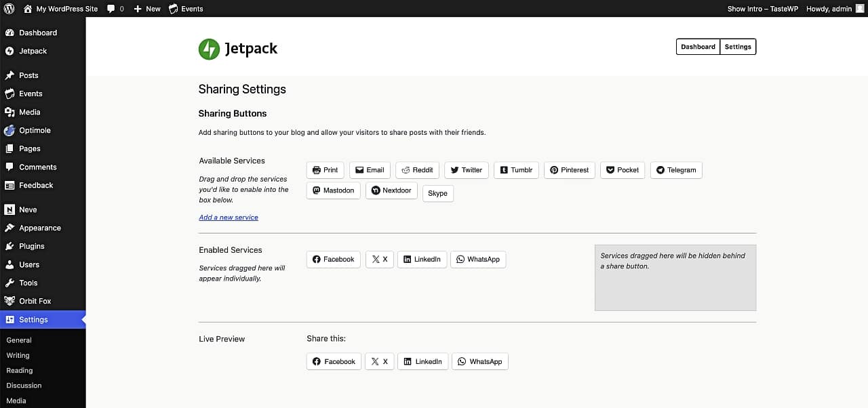Open General settings submenu item

19,340
